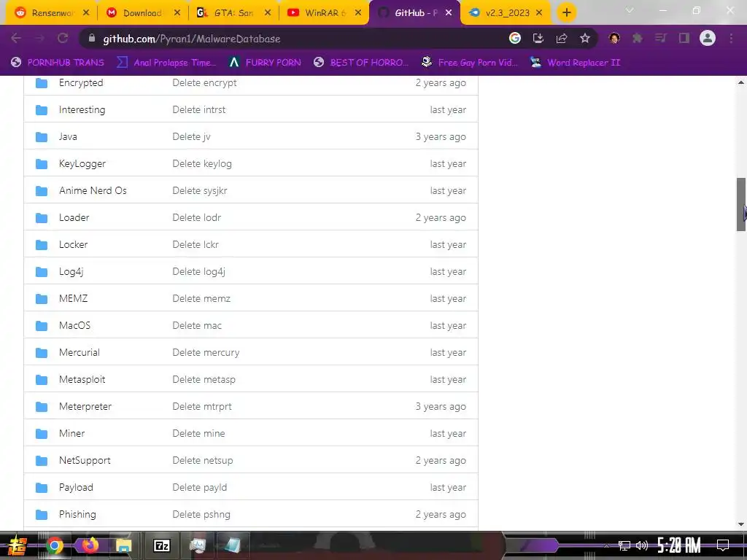Image resolution: width=747 pixels, height=560 pixels.
Task: Open the MacOS folder
Action: pyautogui.click(x=75, y=326)
